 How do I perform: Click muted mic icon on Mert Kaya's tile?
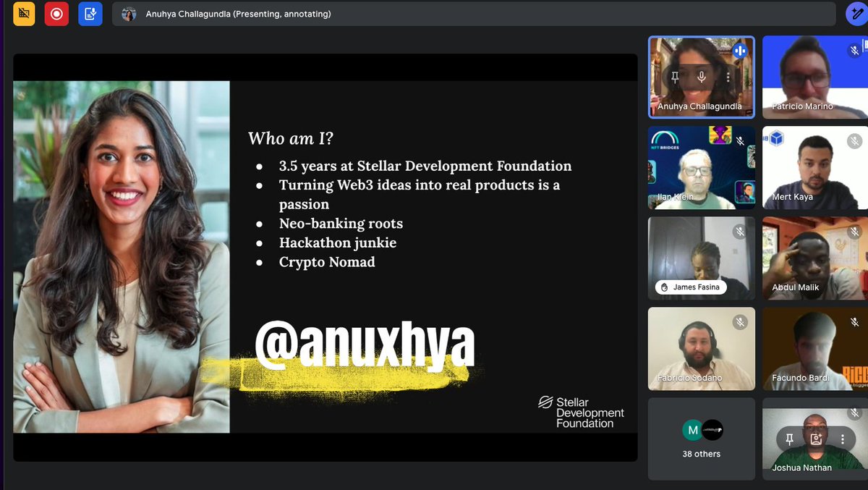pos(854,141)
